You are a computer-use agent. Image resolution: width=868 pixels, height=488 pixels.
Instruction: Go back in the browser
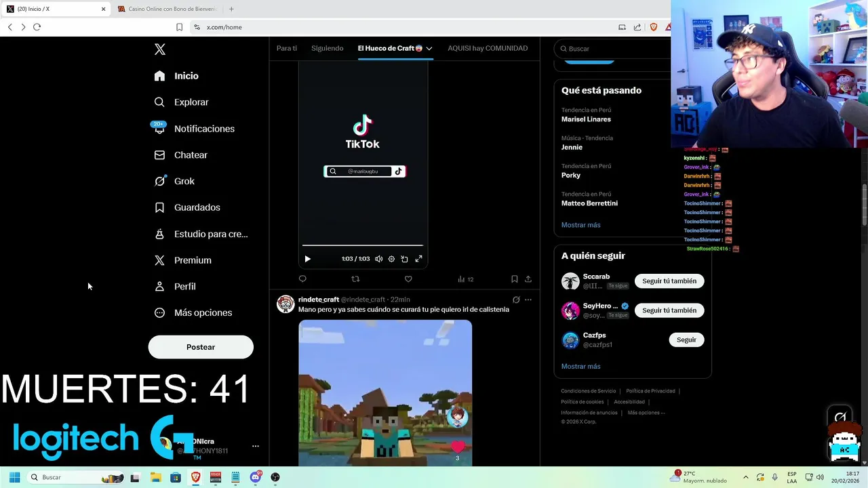(9, 27)
